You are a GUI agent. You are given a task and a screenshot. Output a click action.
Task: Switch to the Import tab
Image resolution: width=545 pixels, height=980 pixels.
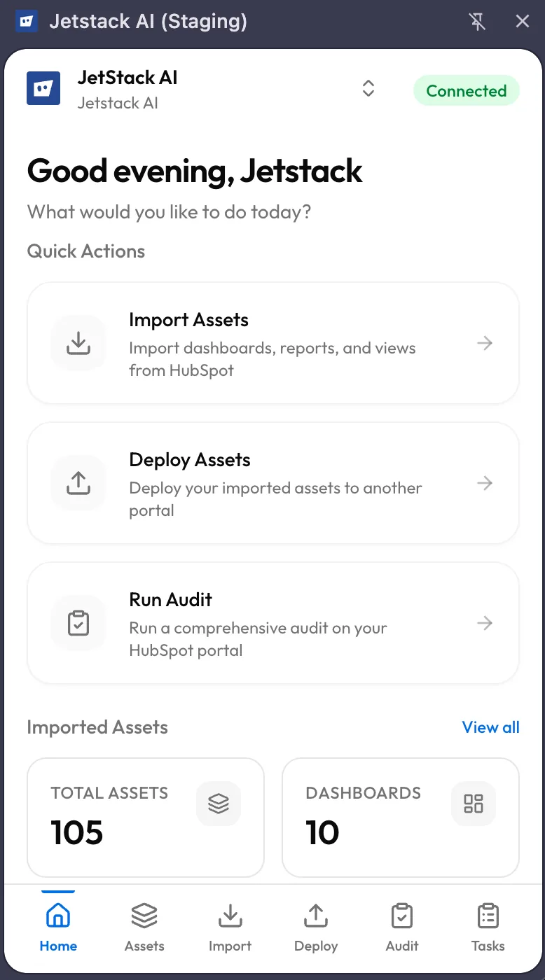point(230,927)
